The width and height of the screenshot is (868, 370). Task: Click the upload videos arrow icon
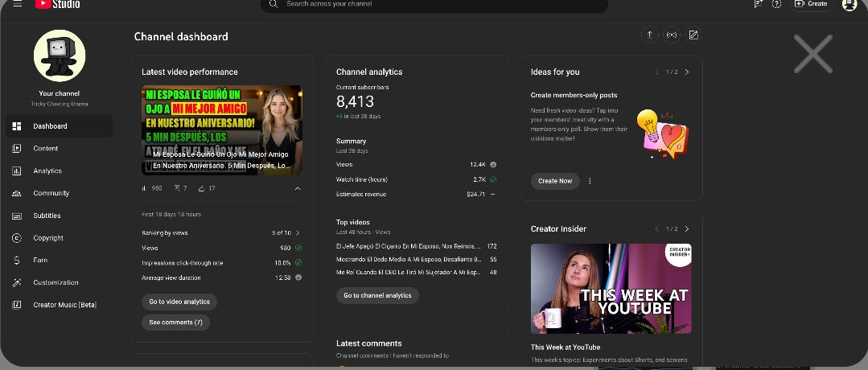point(649,35)
